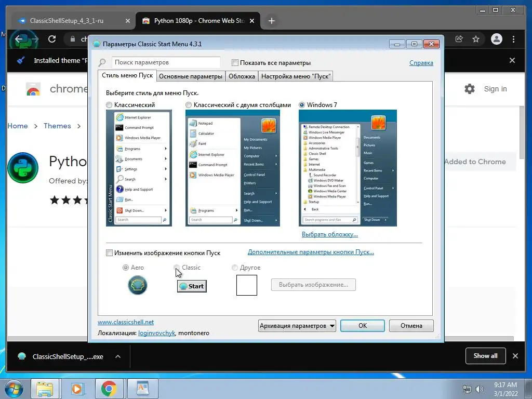Click the Выбрать изображение button
This screenshot has height=399, width=532.
[313, 285]
